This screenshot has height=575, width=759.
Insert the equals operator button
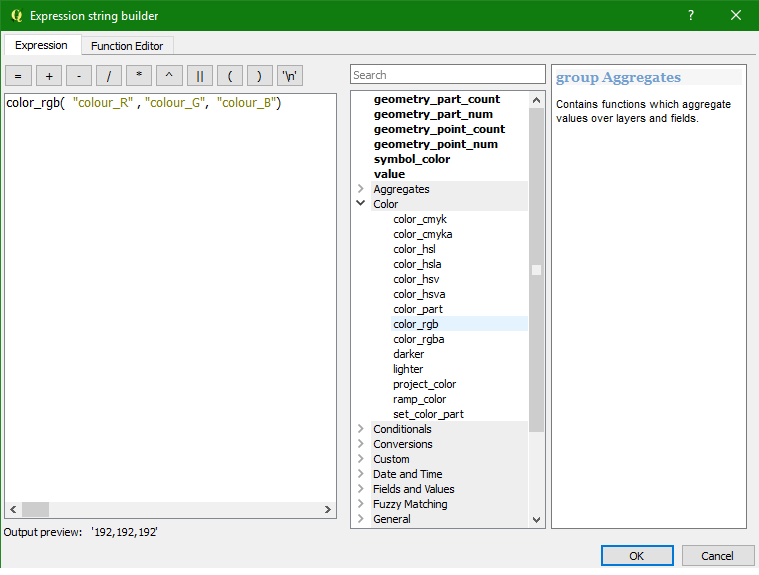(x=18, y=76)
